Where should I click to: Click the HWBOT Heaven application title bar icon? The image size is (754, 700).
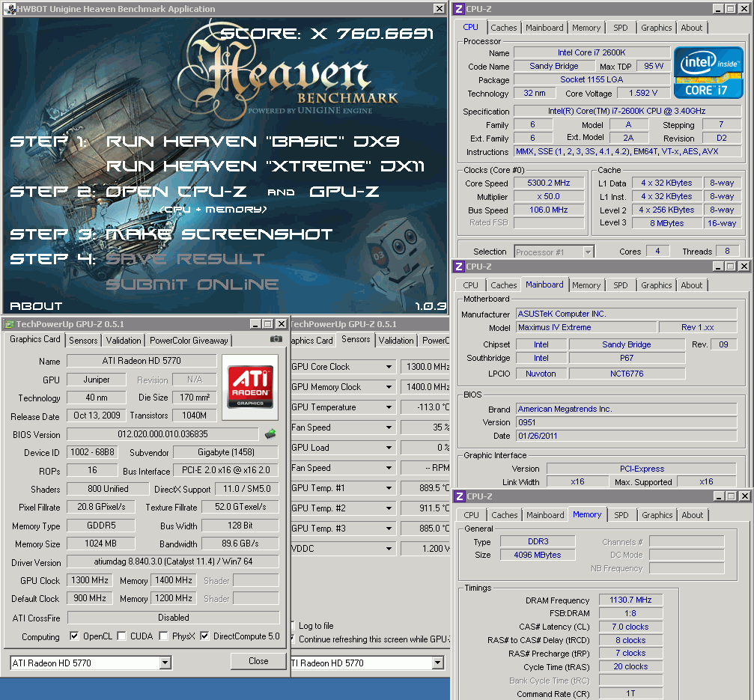coord(11,9)
